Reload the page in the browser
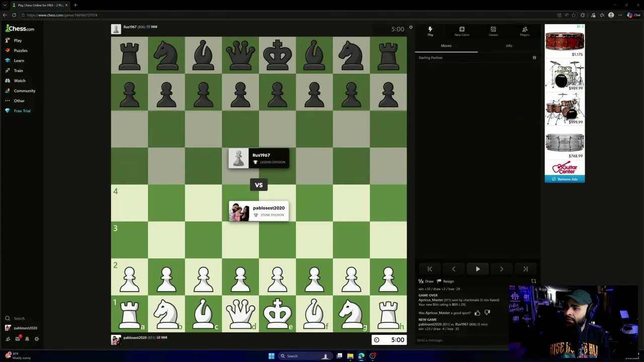 pyautogui.click(x=14, y=15)
